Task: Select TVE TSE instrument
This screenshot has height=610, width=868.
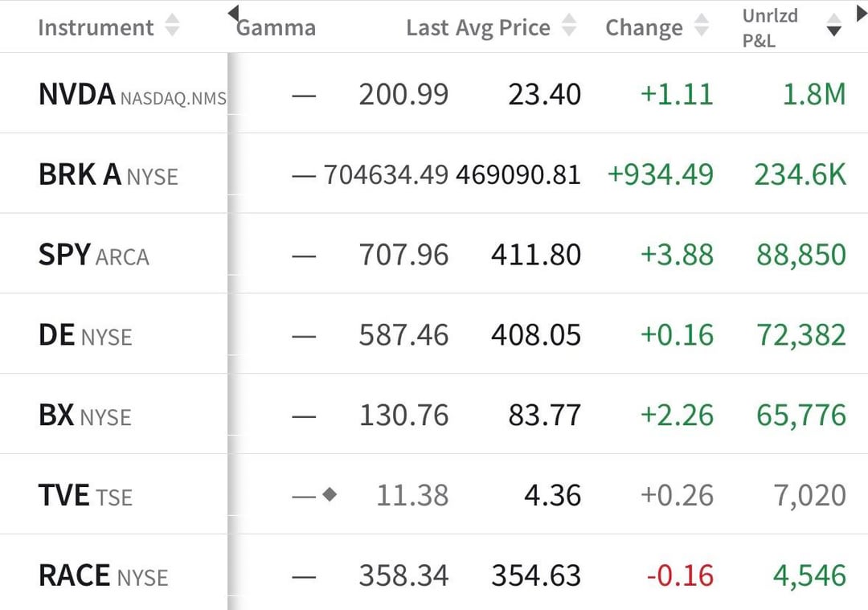Action: point(84,496)
